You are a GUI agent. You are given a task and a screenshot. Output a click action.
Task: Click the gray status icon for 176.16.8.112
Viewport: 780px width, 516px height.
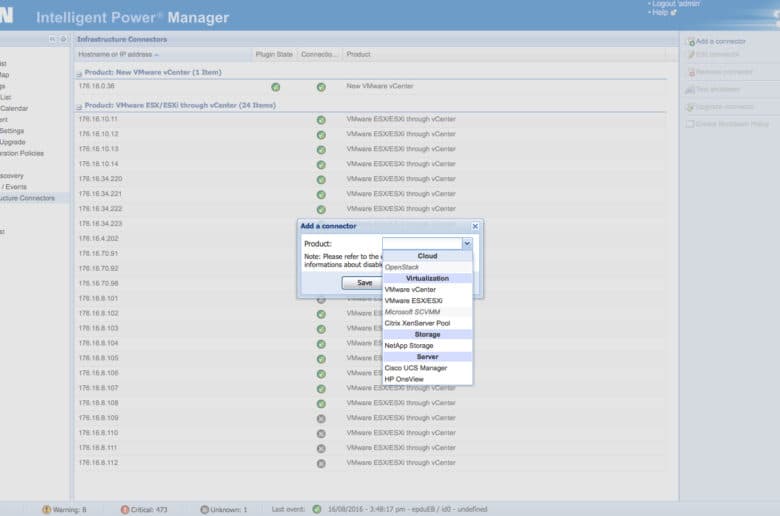(x=321, y=463)
